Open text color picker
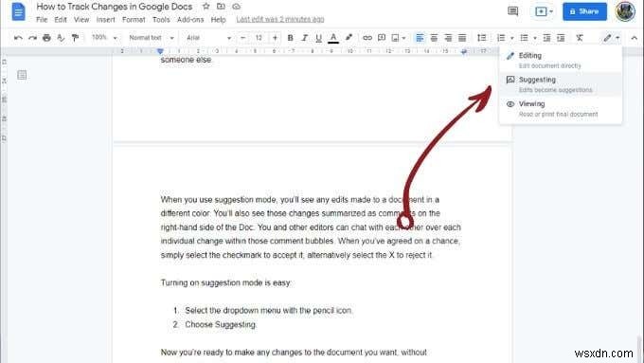644x363 pixels. pyautogui.click(x=333, y=38)
